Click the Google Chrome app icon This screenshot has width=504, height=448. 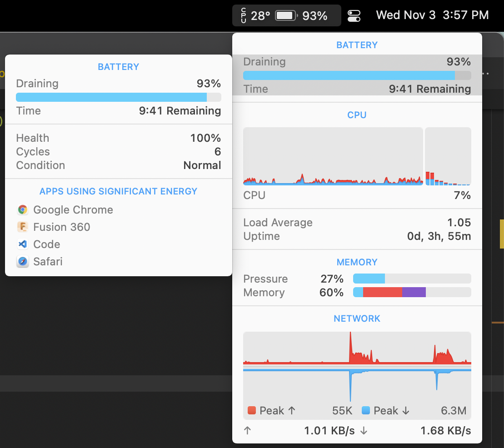[23, 210]
